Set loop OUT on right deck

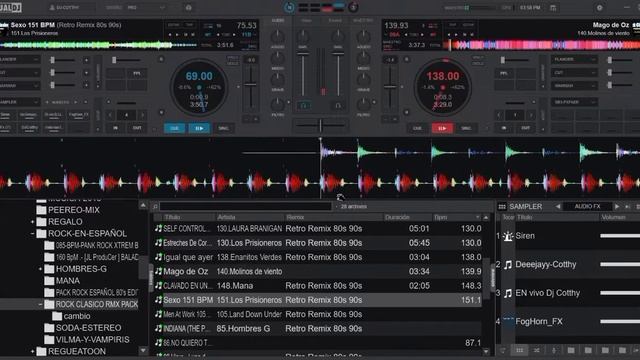(x=526, y=128)
